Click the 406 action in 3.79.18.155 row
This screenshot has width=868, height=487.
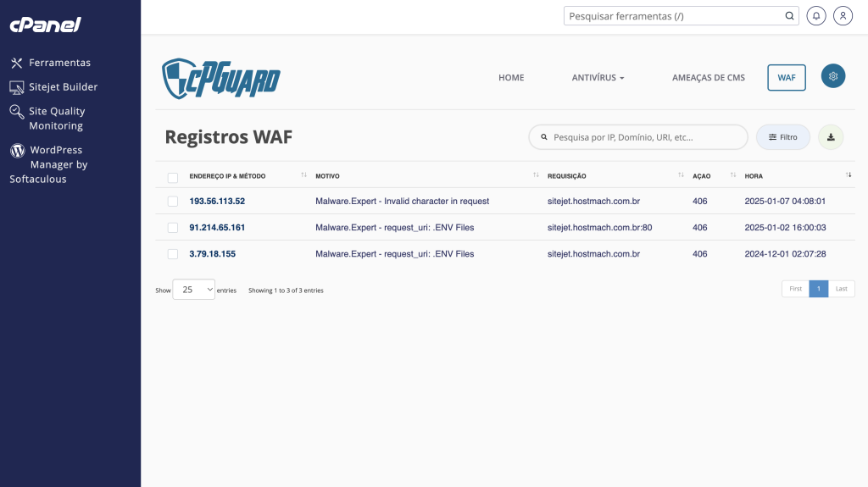699,254
